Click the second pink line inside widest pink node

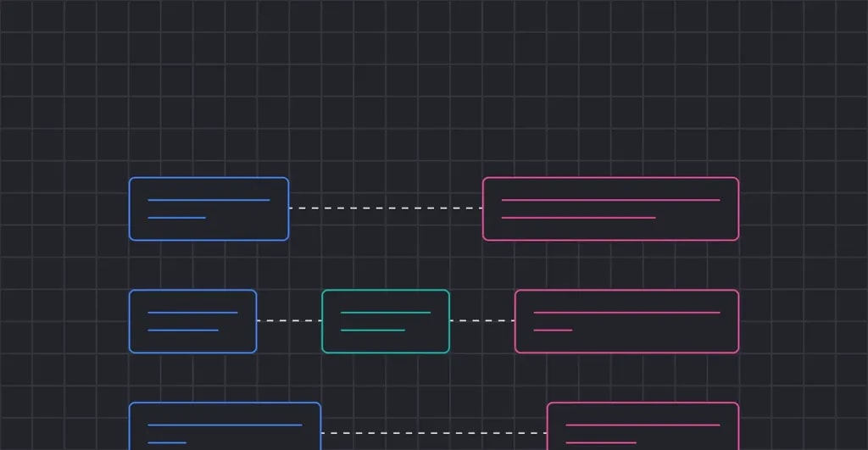(x=578, y=218)
